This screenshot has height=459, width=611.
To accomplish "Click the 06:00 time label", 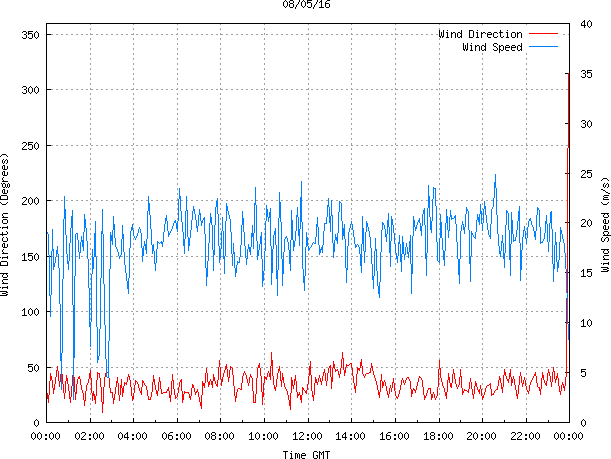I will pos(177,436).
